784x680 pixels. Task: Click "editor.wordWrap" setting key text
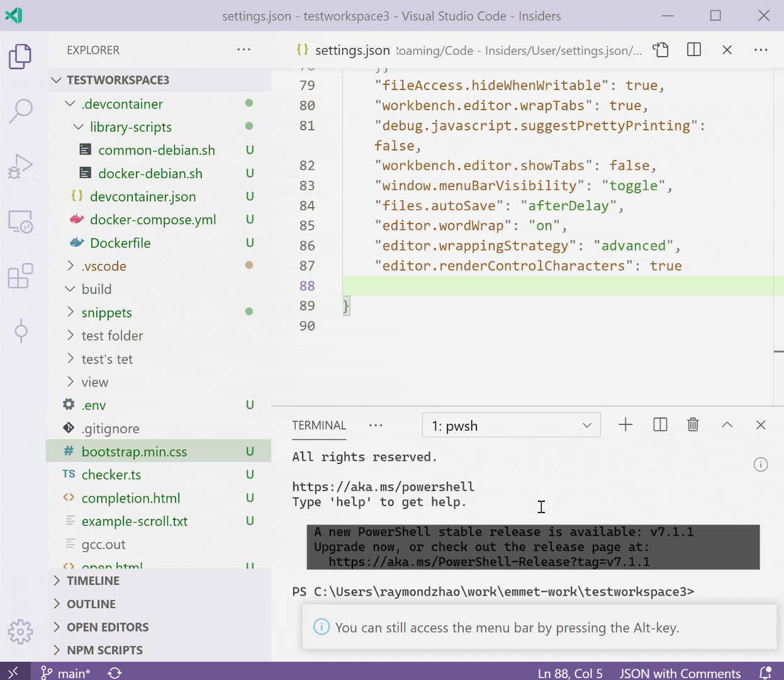coord(444,225)
